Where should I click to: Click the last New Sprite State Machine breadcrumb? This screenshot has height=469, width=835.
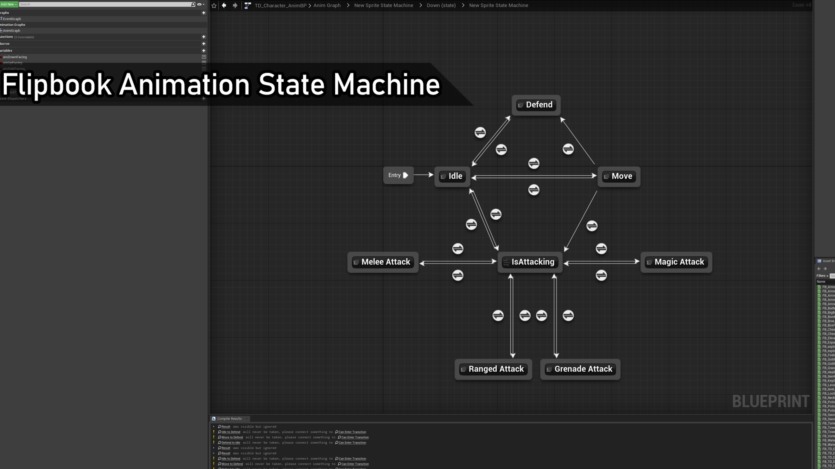coord(498,5)
